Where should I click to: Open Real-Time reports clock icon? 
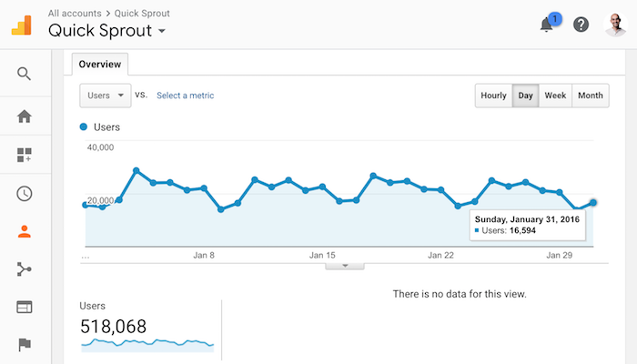click(25, 193)
